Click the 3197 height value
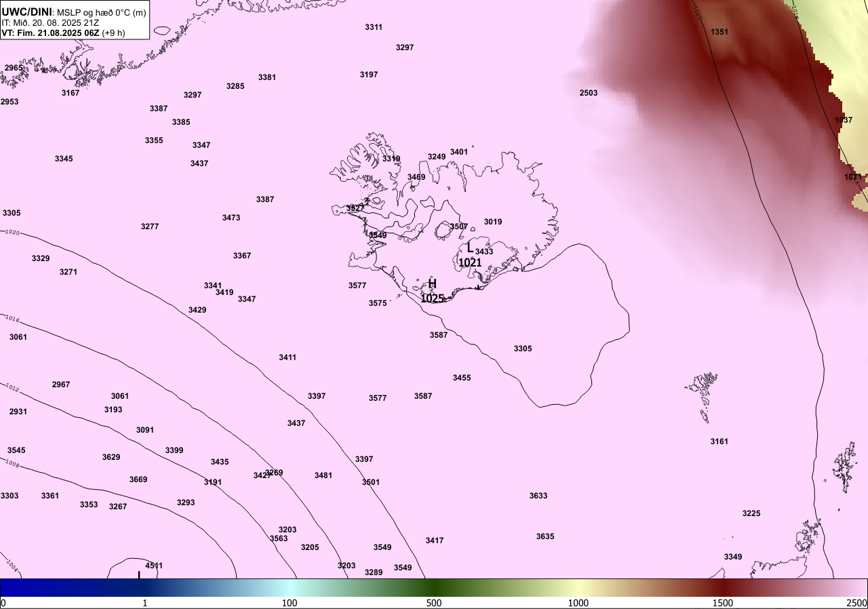The width and height of the screenshot is (868, 609). [369, 75]
